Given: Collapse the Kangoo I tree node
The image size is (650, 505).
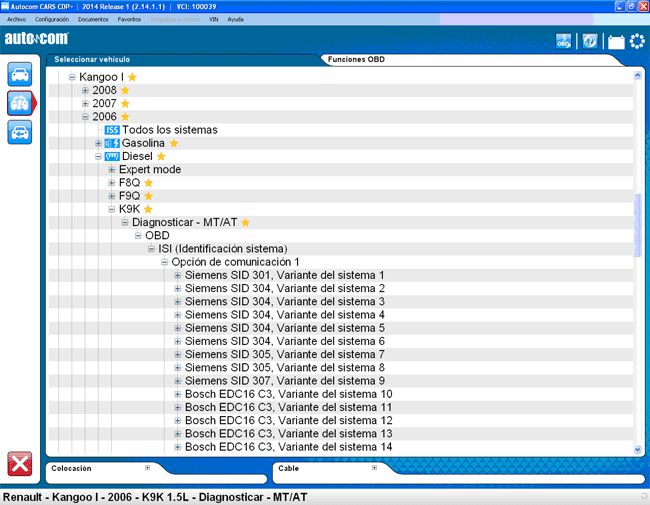Looking at the screenshot, I should click(x=72, y=77).
